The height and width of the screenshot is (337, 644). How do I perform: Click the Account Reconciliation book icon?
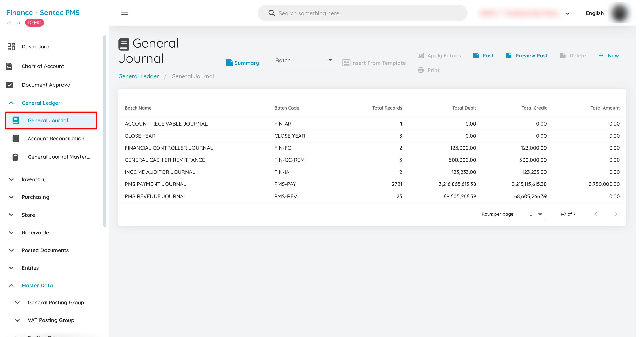pos(15,139)
